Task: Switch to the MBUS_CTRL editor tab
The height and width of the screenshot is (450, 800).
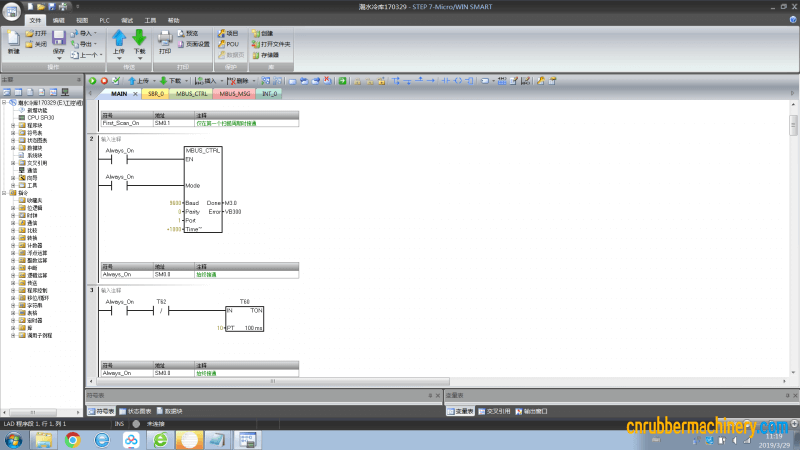Action: point(193,93)
